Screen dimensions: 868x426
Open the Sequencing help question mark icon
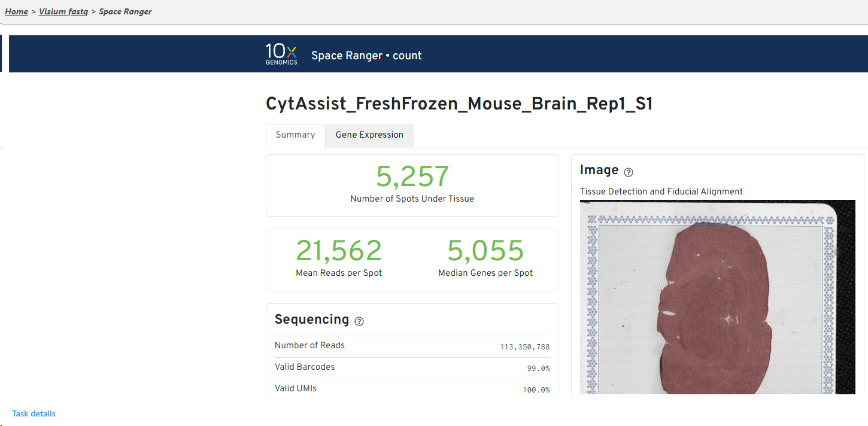pyautogui.click(x=359, y=321)
